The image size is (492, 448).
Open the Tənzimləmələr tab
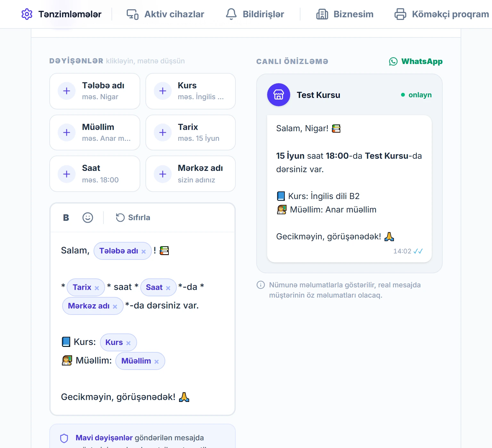tap(61, 14)
